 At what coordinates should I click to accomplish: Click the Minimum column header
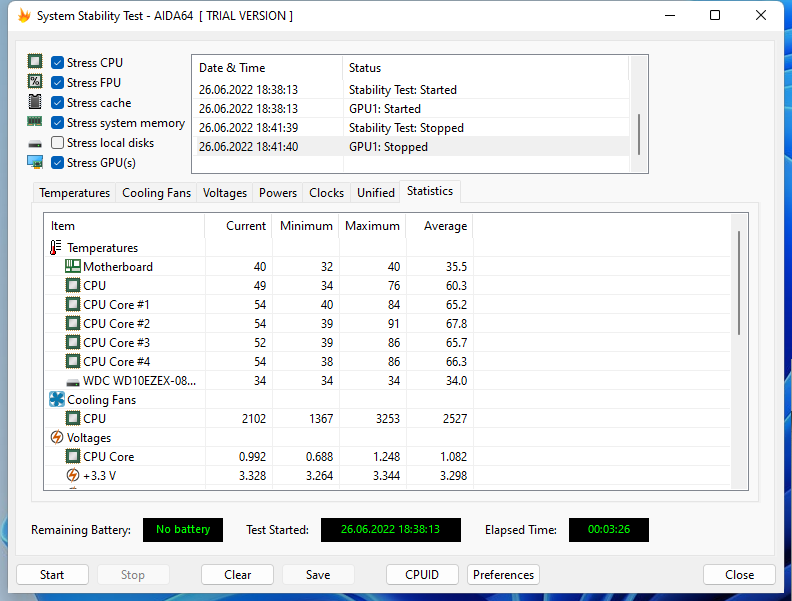pyautogui.click(x=306, y=226)
